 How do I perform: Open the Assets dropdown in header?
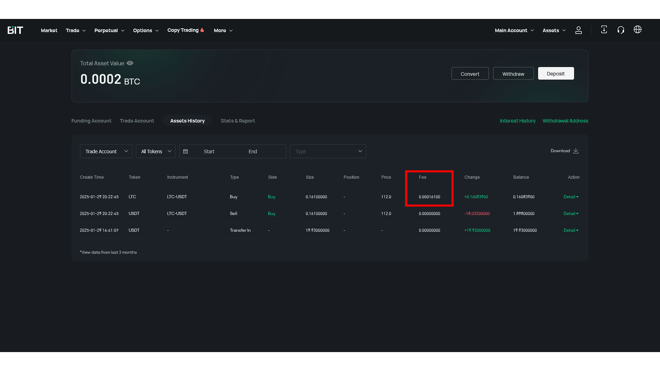[x=554, y=30]
